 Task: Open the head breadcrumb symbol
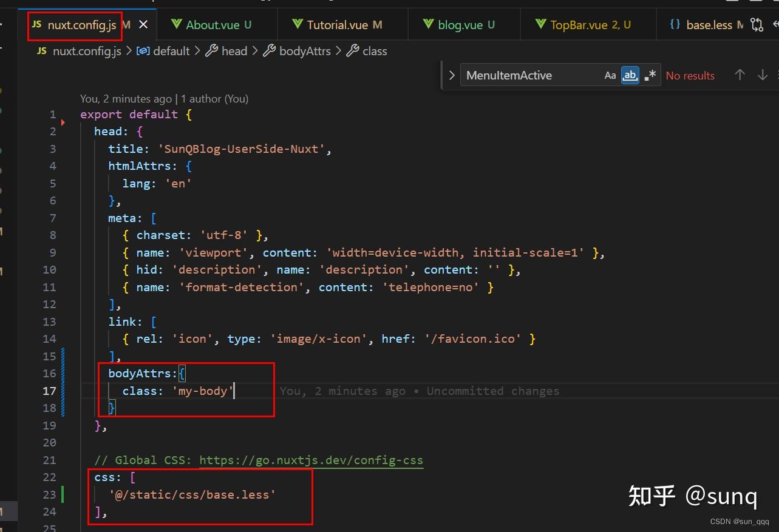[x=226, y=51]
